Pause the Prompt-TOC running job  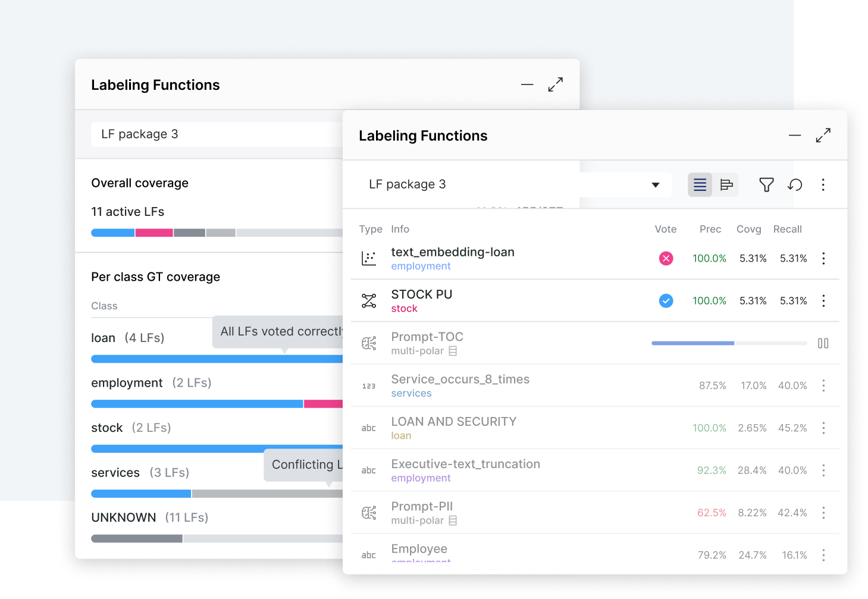(x=823, y=343)
